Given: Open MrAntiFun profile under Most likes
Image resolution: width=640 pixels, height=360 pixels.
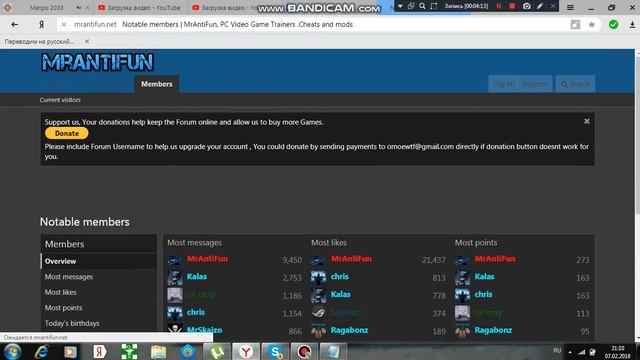Looking at the screenshot, I should coord(351,259).
